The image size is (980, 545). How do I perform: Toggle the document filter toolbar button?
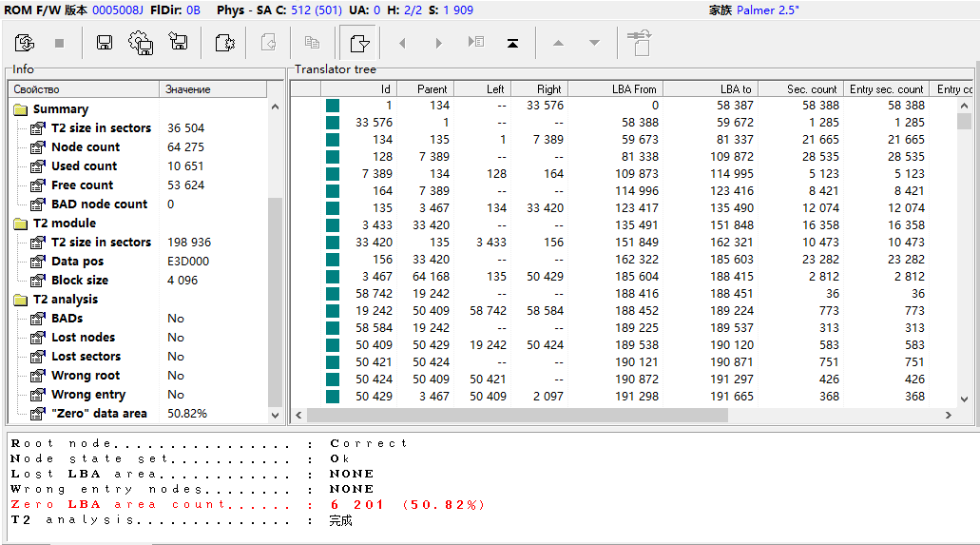358,43
